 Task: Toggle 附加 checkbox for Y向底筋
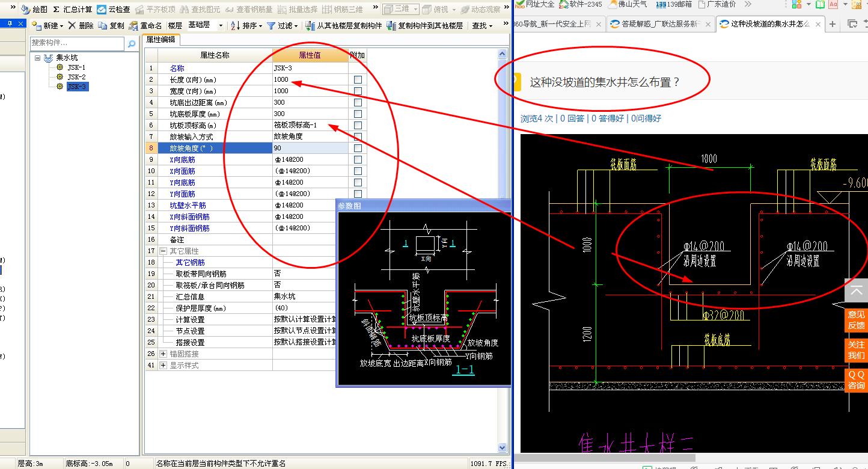click(358, 182)
